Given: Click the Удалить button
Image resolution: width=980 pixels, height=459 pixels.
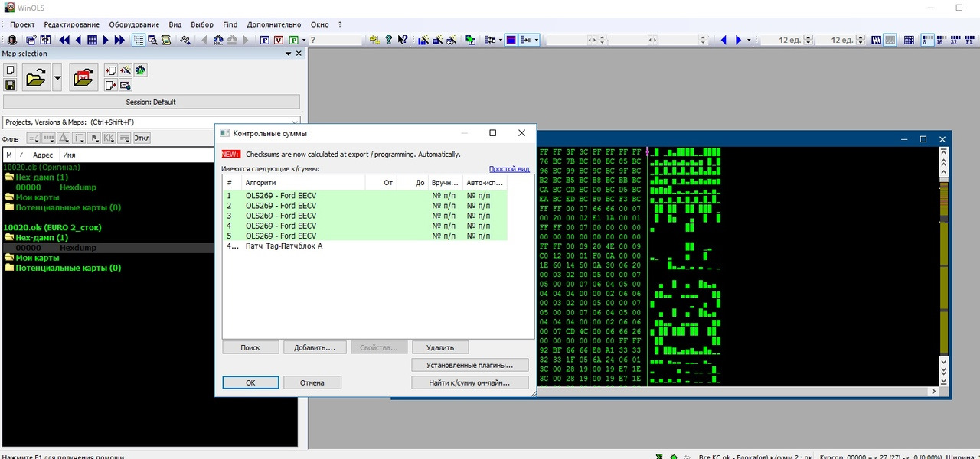Looking at the screenshot, I should point(440,347).
